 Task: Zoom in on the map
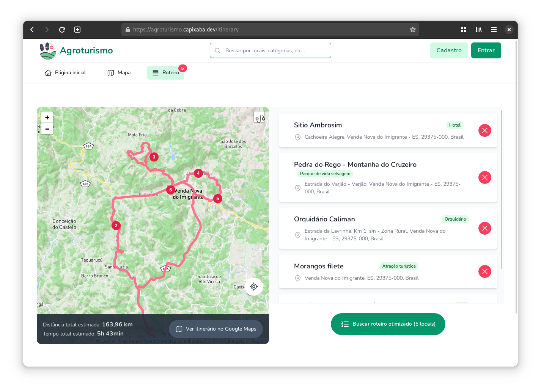click(47, 118)
